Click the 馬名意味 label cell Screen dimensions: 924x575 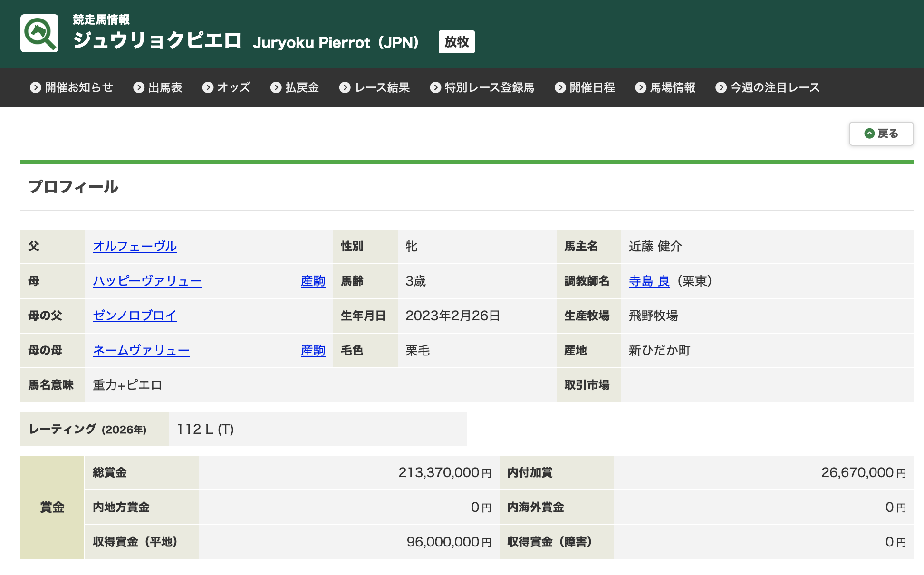(53, 385)
